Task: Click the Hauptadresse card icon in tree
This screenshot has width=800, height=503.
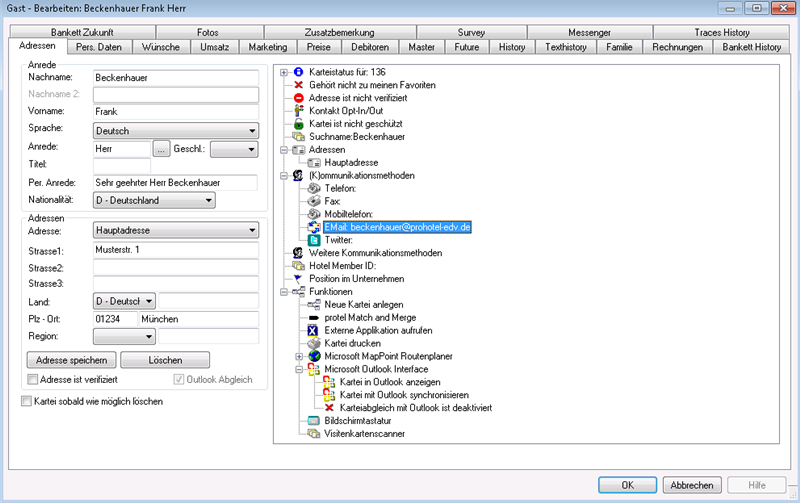Action: [314, 163]
